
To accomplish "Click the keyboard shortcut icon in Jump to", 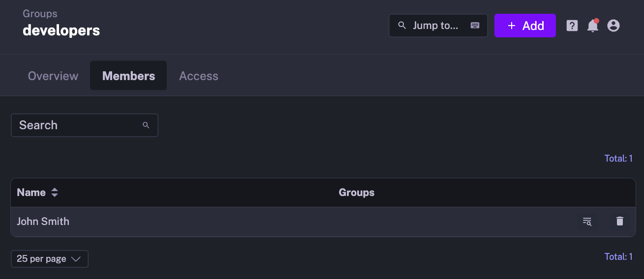I will [x=475, y=26].
